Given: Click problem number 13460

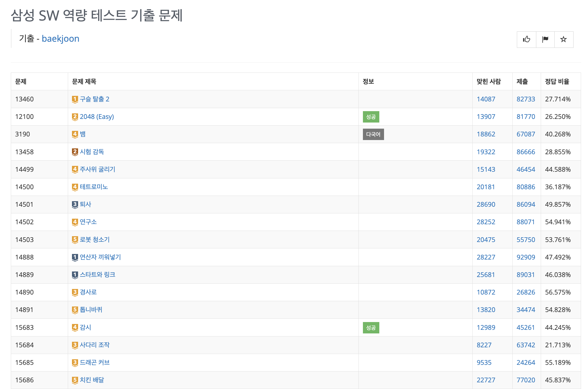Looking at the screenshot, I should tap(24, 99).
